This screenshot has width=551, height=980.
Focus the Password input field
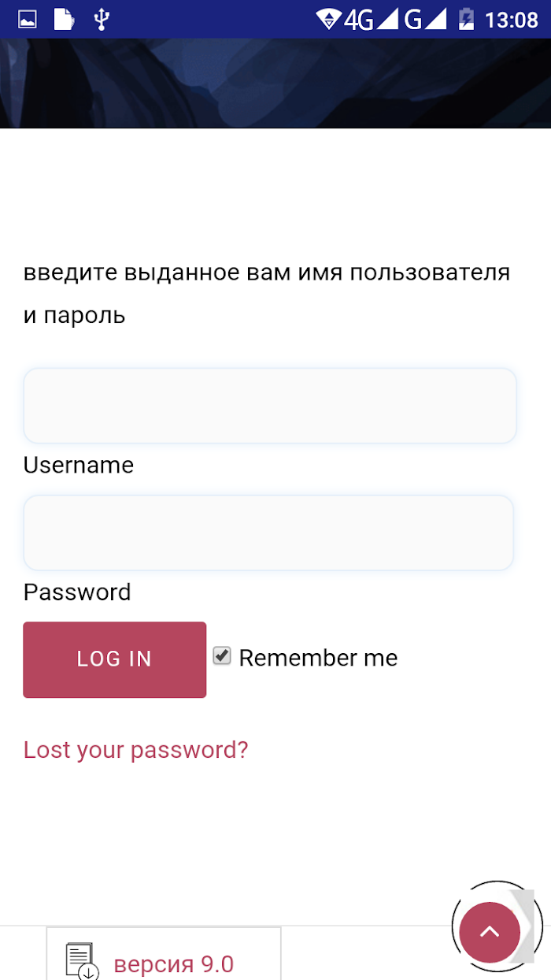click(x=268, y=533)
